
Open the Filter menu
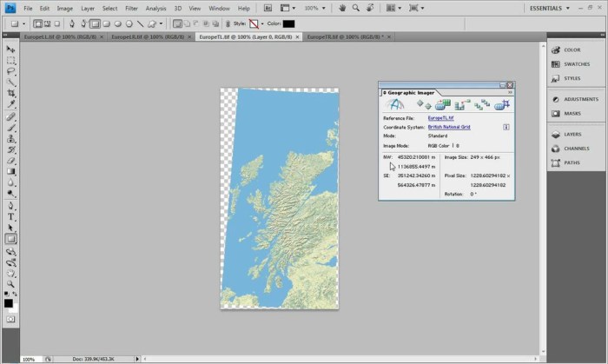click(x=131, y=8)
